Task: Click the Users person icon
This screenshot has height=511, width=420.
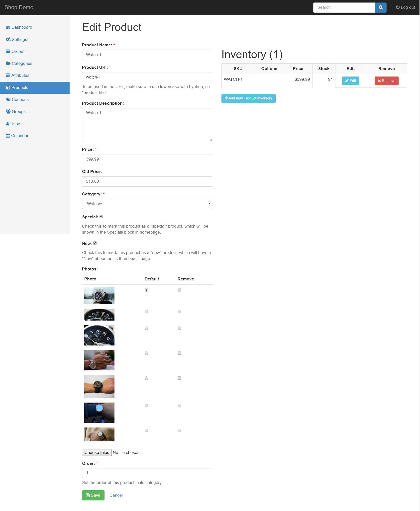Action: pyautogui.click(x=7, y=124)
